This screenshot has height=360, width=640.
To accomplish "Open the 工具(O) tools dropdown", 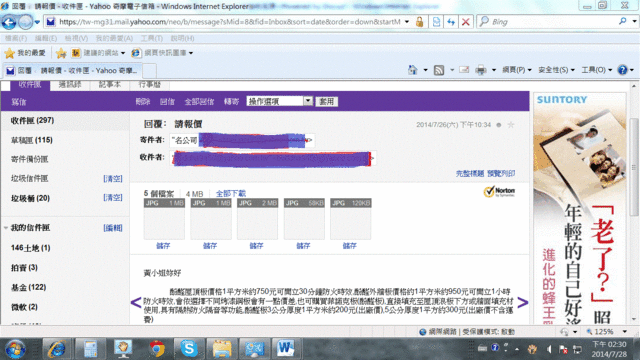I will tap(597, 70).
